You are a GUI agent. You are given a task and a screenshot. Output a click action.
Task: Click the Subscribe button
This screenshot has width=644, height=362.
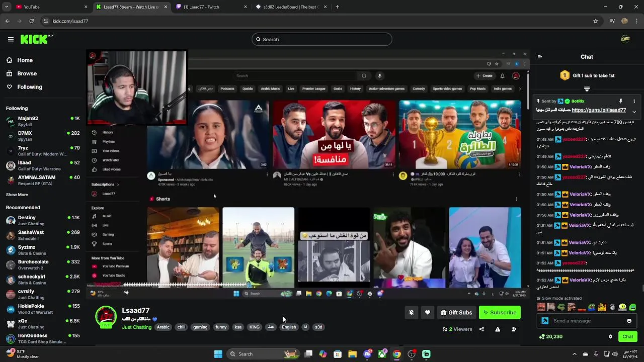point(500,312)
